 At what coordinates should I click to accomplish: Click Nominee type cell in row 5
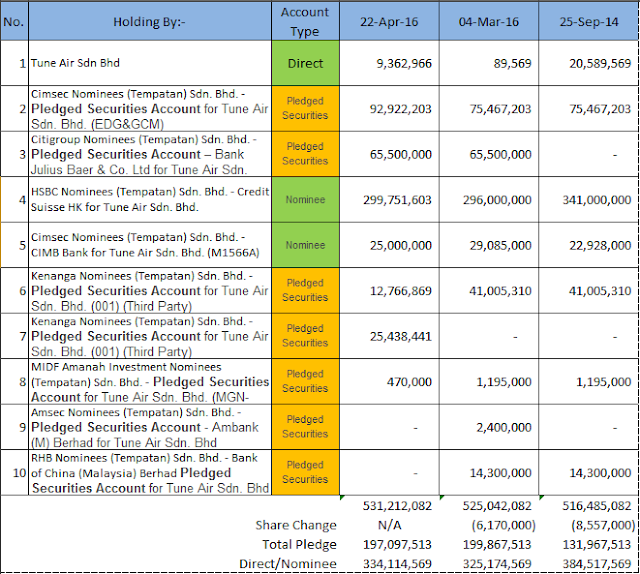click(x=305, y=245)
